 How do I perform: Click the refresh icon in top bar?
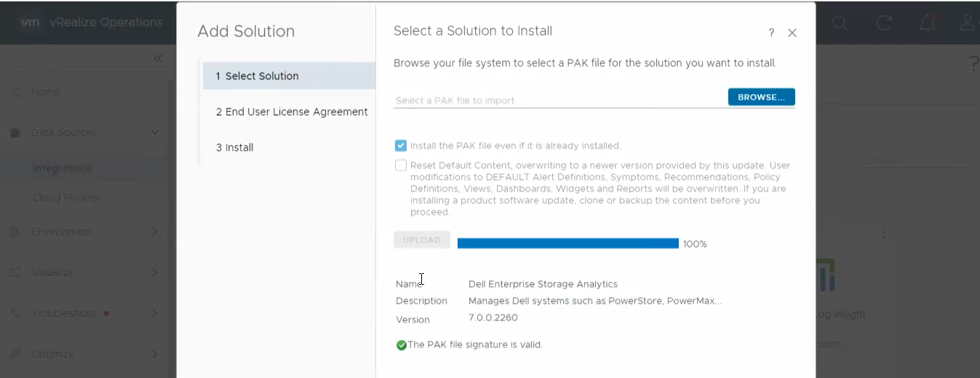coord(884,23)
